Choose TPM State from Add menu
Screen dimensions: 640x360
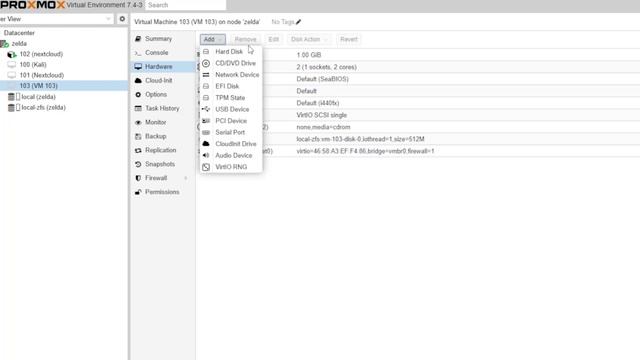(231, 98)
